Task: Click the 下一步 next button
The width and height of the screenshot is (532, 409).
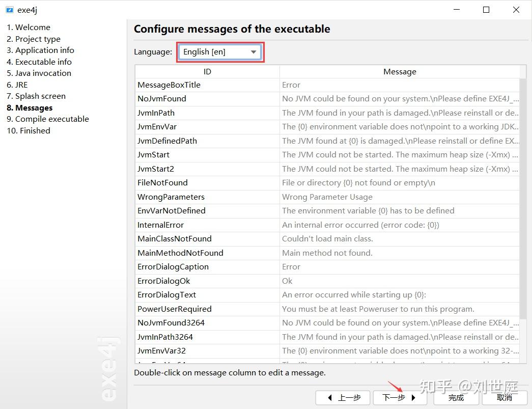Action: coord(399,398)
